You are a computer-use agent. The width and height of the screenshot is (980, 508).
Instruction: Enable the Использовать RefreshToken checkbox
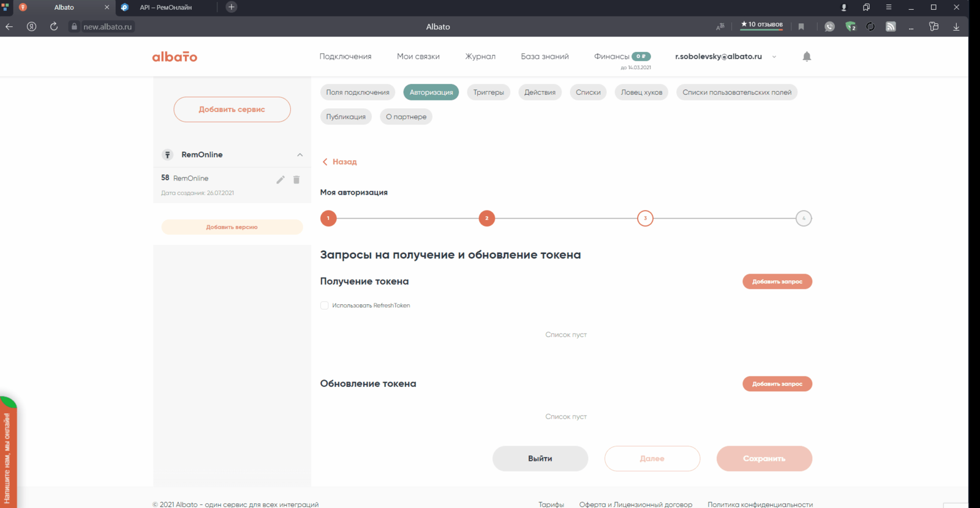tap(325, 305)
